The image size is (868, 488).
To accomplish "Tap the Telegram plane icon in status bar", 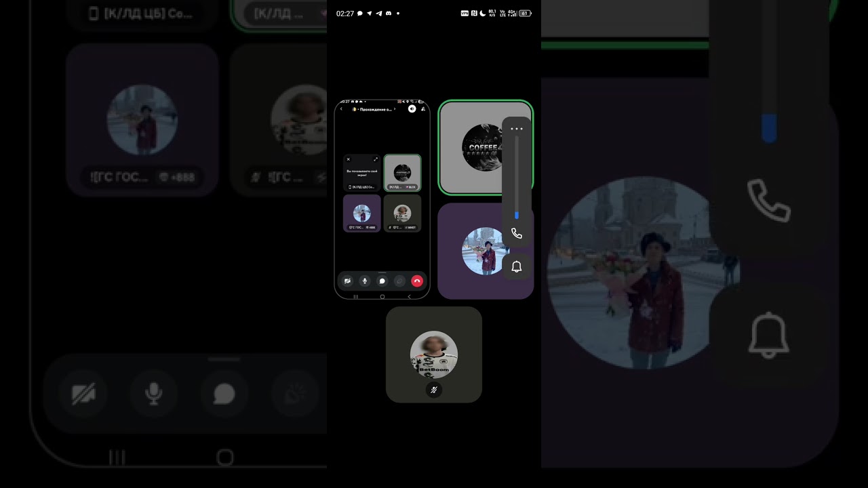I will coord(379,13).
